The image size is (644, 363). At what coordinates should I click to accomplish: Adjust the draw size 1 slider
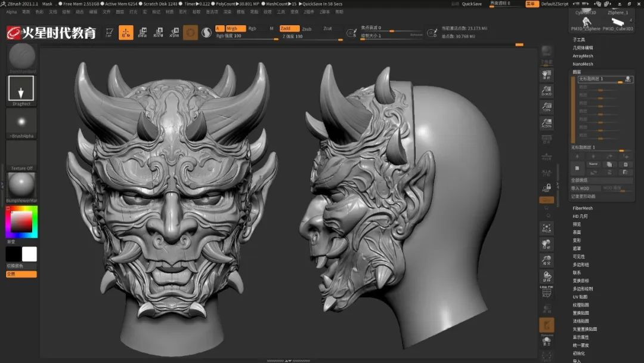(x=391, y=36)
